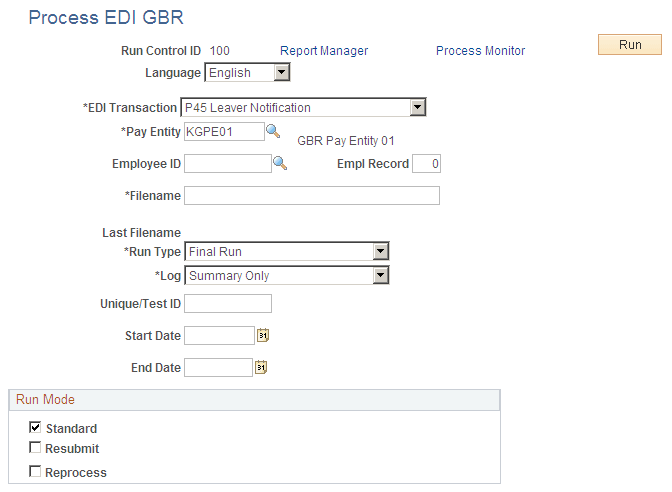Open the End Date calendar picker
This screenshot has width=672, height=492.
pyautogui.click(x=261, y=367)
